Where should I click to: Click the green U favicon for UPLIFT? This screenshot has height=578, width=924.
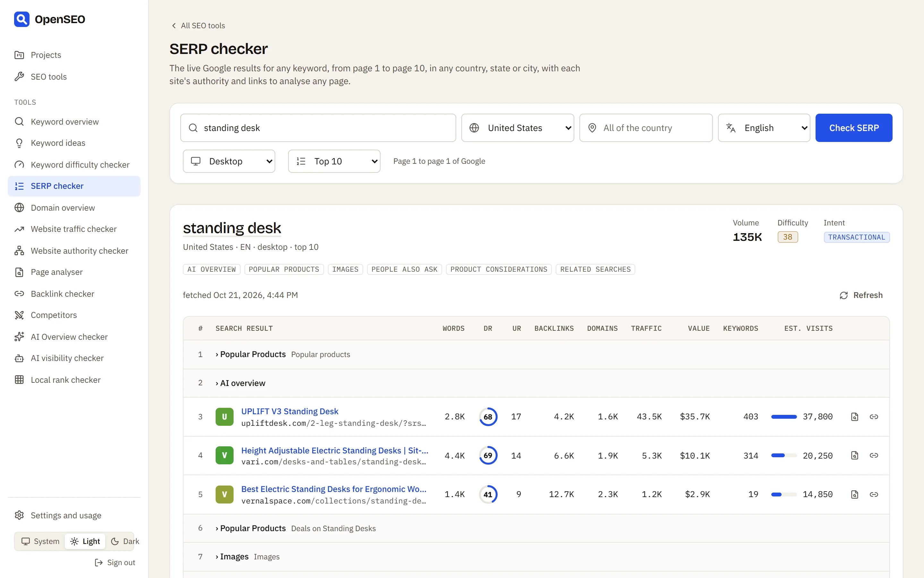pos(225,417)
